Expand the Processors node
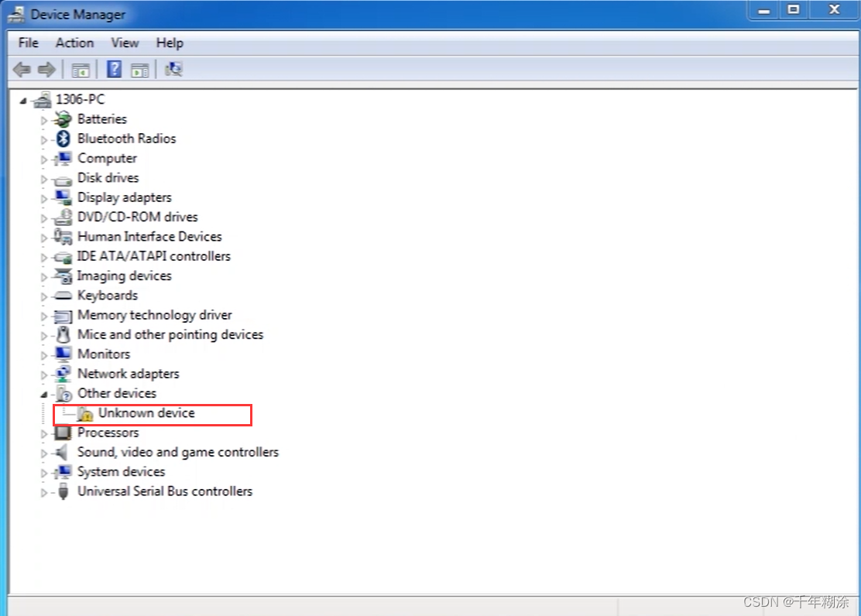Viewport: 861px width, 616px height. (44, 433)
